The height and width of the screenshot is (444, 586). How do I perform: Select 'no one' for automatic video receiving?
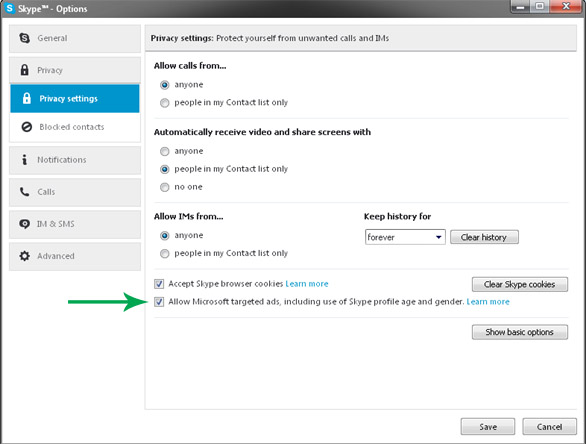tap(164, 187)
